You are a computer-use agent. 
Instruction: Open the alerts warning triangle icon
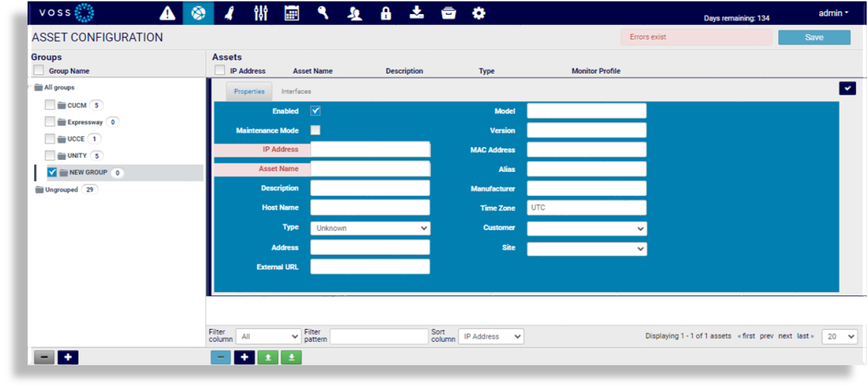[x=167, y=13]
